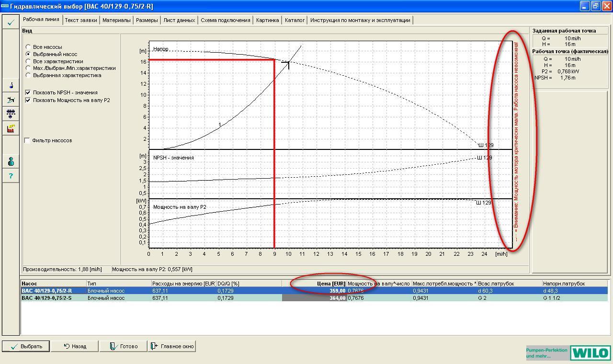Viewport: 613px width, 364px height.
Task: Click the window title bar system icon
Action: click(x=5, y=6)
